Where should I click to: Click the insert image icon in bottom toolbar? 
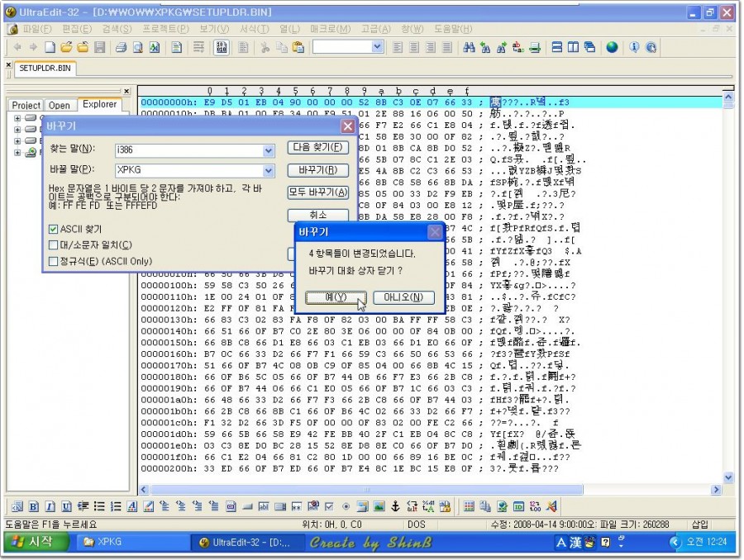click(379, 507)
